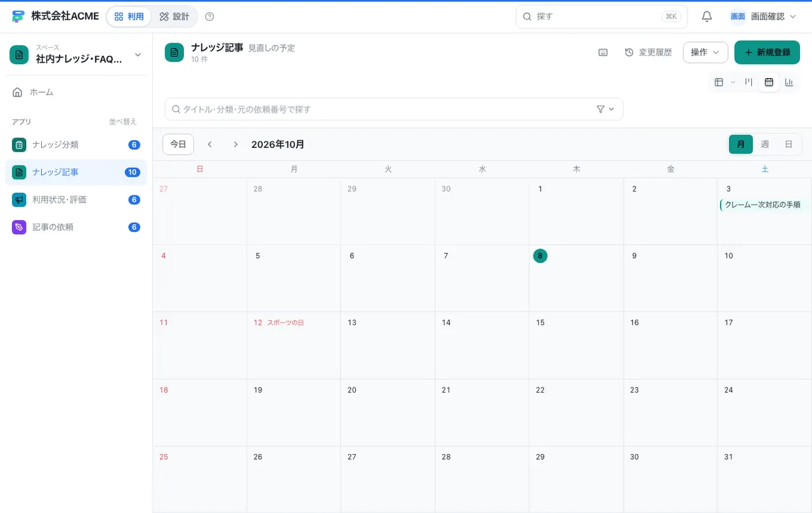Jump to 今日 in calendar
Screen dimensions: 812x513
point(178,145)
